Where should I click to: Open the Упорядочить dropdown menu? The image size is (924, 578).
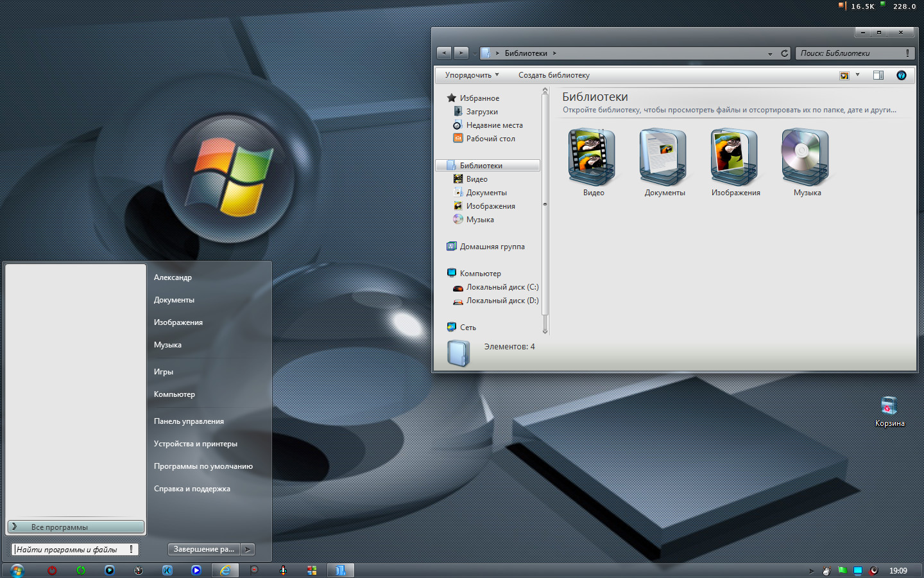coord(472,75)
